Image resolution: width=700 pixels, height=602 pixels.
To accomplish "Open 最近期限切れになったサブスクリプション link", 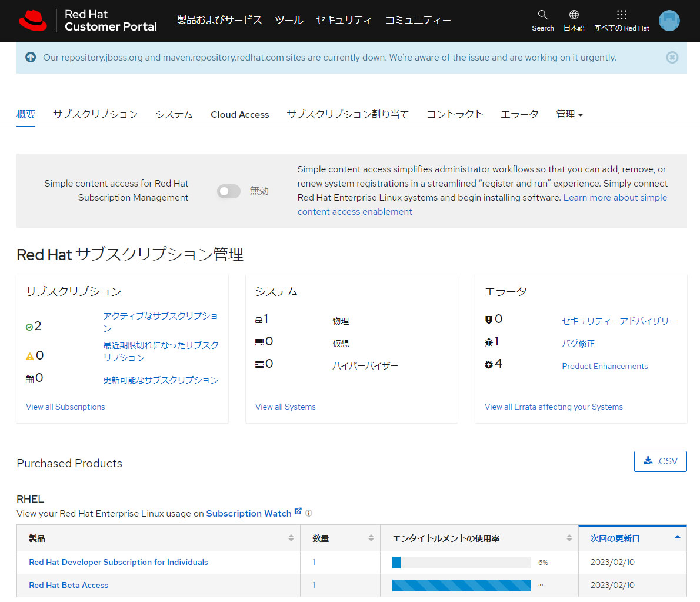I will pos(161,351).
